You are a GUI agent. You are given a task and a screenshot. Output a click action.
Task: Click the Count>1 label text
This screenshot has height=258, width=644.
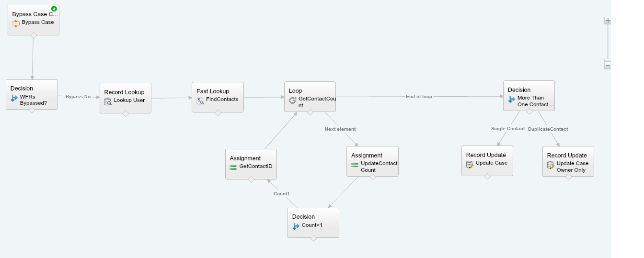[x=312, y=225]
